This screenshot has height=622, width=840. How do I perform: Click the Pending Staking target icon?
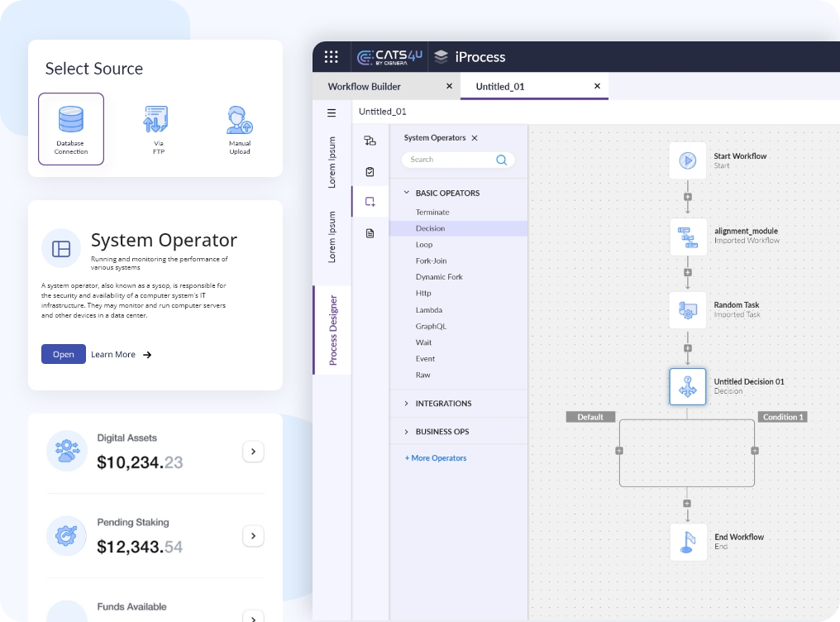click(66, 535)
